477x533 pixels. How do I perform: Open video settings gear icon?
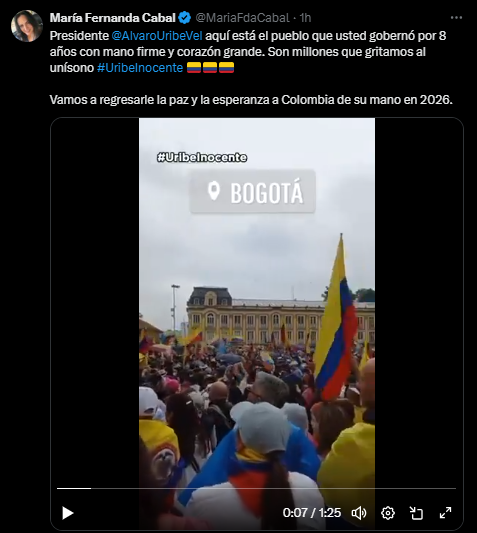388,513
